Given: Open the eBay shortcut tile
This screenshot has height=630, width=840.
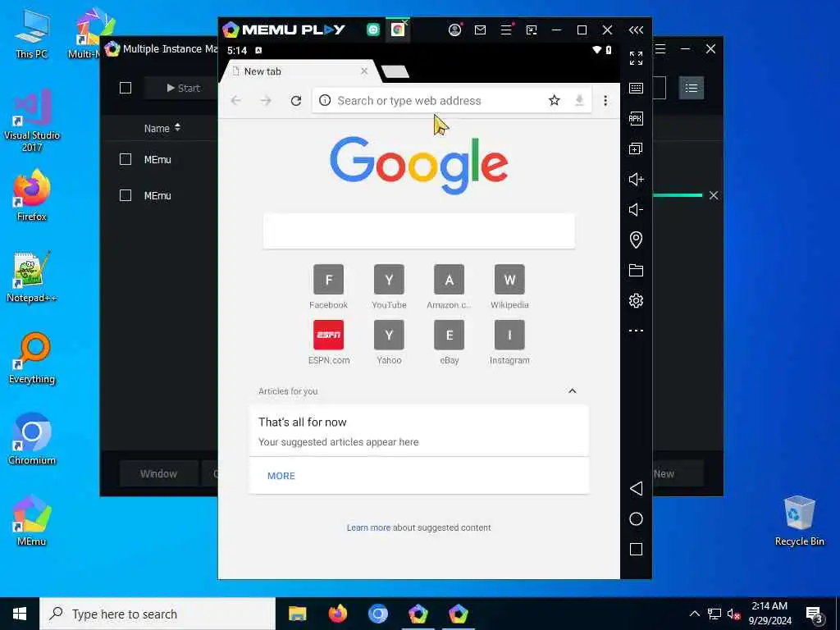Looking at the screenshot, I should coord(449,342).
